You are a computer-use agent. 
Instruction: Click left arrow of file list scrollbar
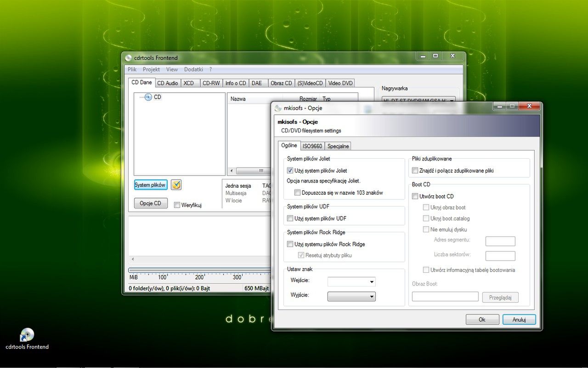point(231,171)
